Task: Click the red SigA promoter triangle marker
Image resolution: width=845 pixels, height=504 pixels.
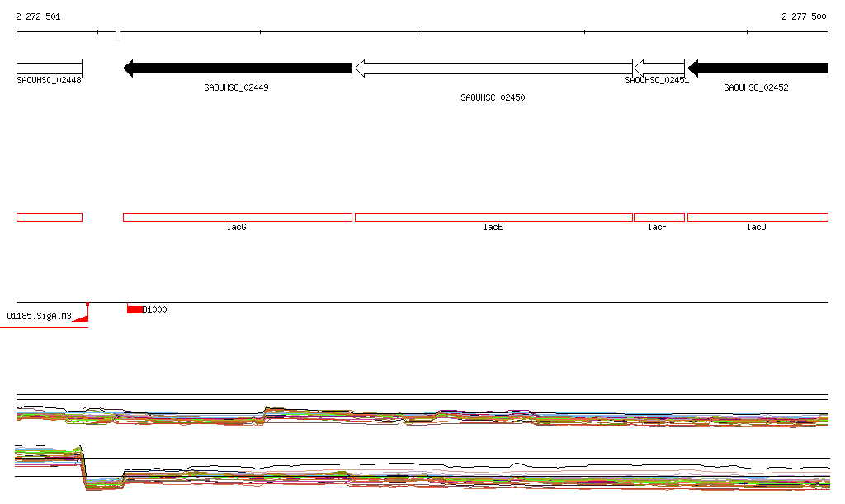Action: tap(81, 318)
